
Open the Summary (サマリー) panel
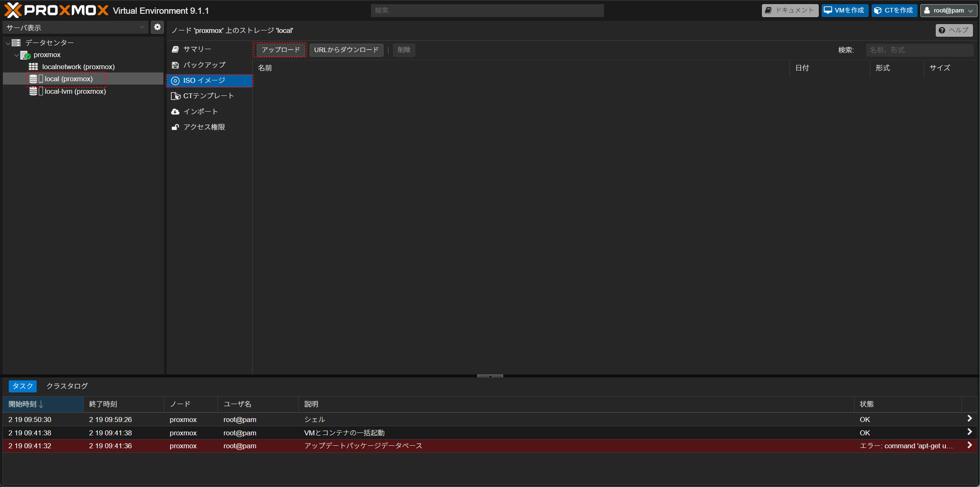pyautogui.click(x=197, y=49)
